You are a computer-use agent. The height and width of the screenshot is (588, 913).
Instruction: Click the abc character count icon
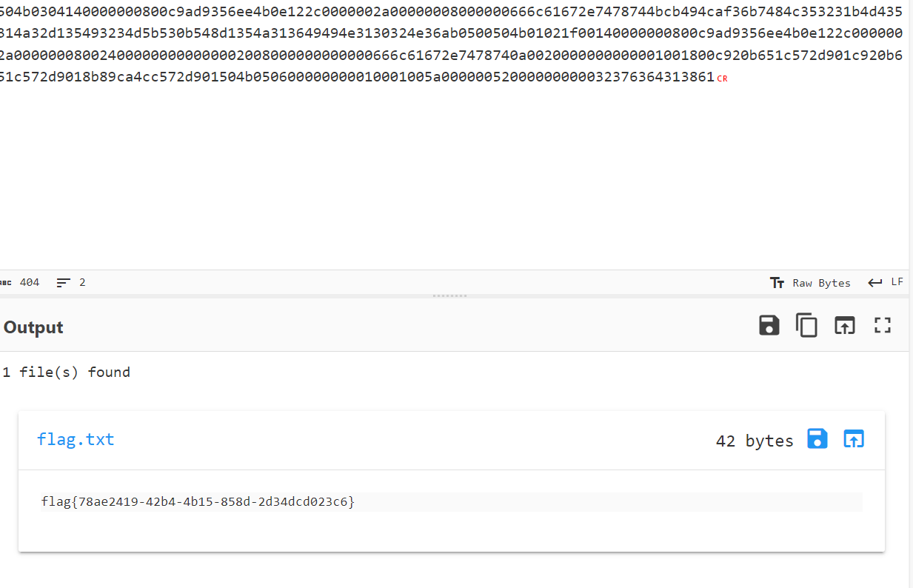(x=6, y=283)
